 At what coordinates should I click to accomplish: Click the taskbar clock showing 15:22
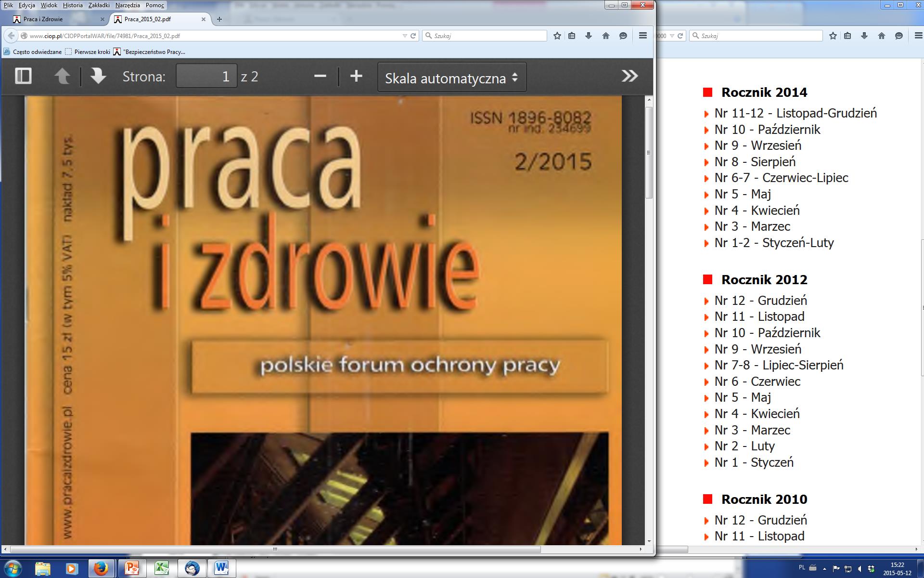(x=897, y=569)
